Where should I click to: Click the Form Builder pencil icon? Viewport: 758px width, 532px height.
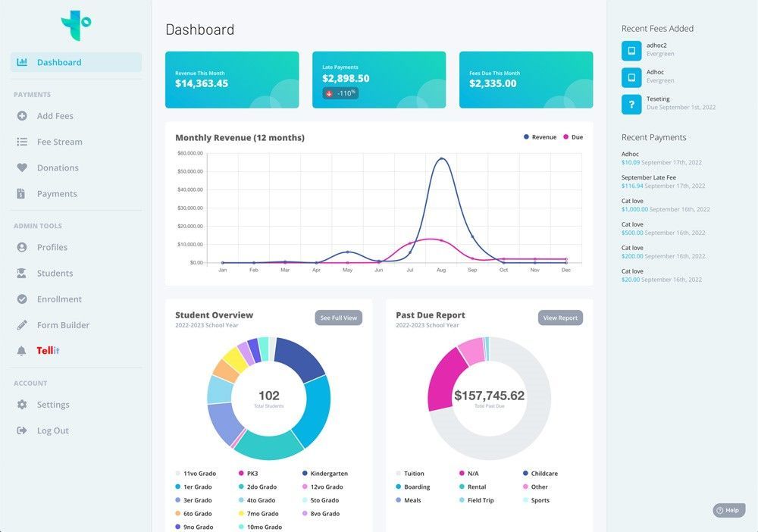click(22, 324)
